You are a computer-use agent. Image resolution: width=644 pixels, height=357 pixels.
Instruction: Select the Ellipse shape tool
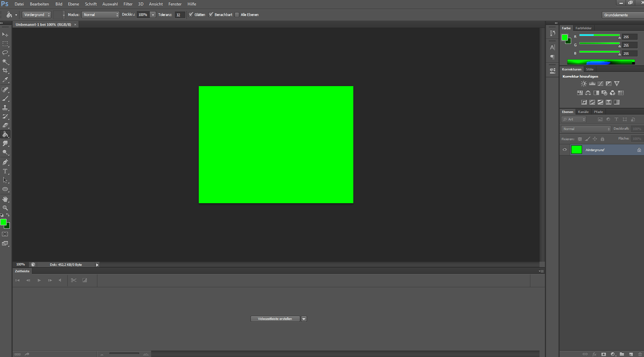(x=5, y=189)
